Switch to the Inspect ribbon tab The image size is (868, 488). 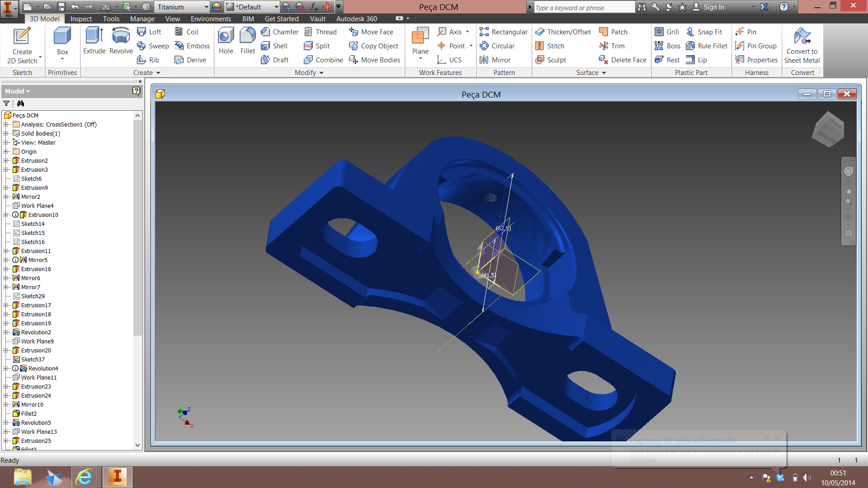[81, 19]
